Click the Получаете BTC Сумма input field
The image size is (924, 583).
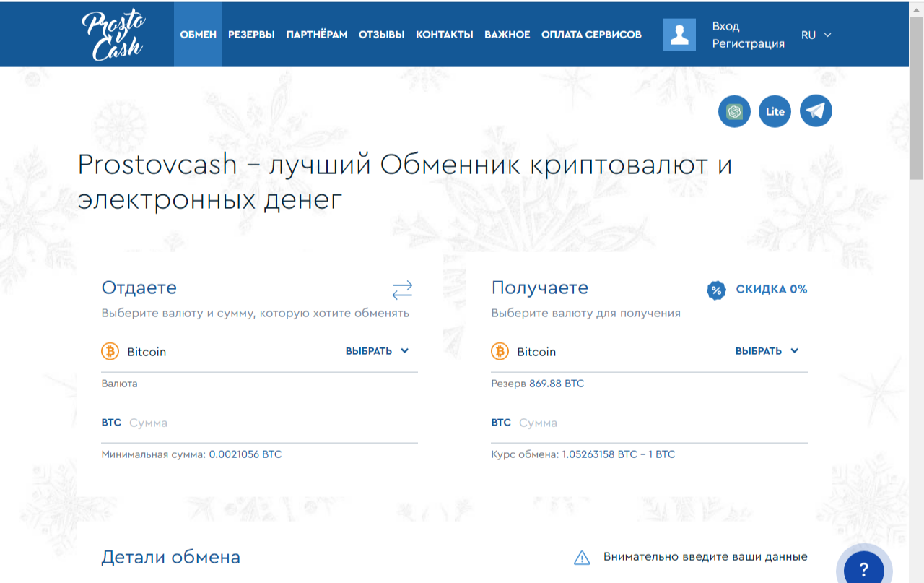[x=650, y=423]
